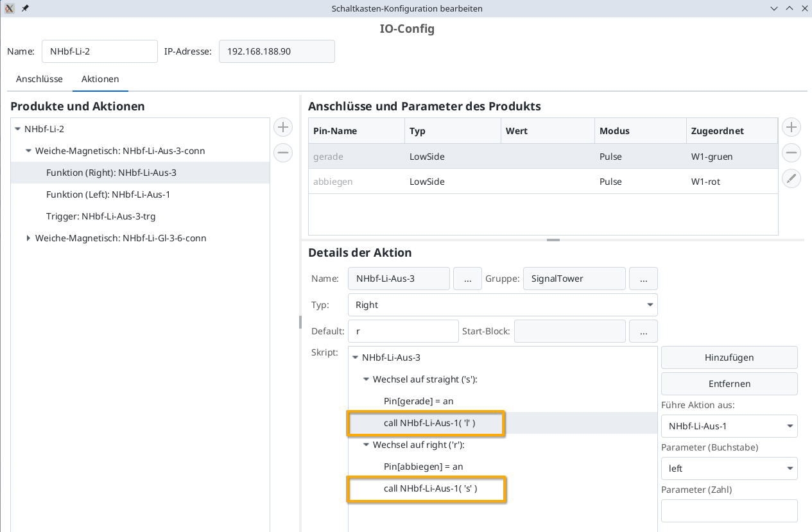This screenshot has width=812, height=532.
Task: Collapse the Wechsel auf straight script node
Action: tap(367, 379)
